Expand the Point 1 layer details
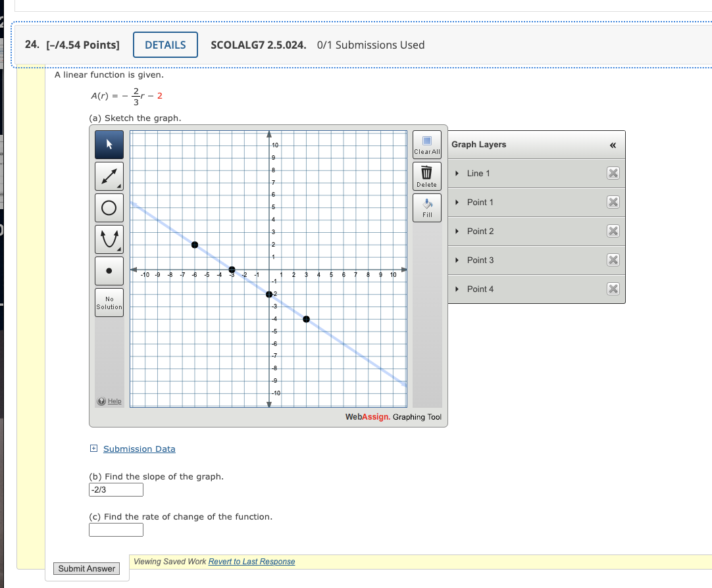712x588 pixels. tap(457, 202)
